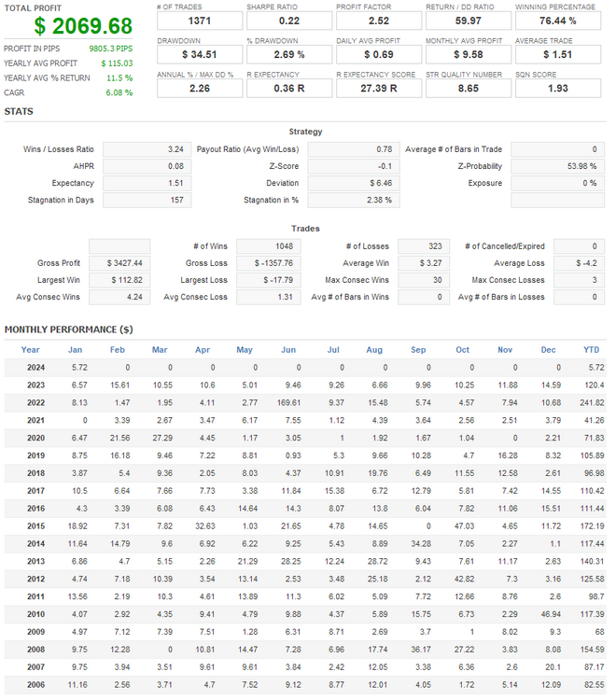
Task: Click the 2022 YTD value 241.82
Action: coord(592,402)
